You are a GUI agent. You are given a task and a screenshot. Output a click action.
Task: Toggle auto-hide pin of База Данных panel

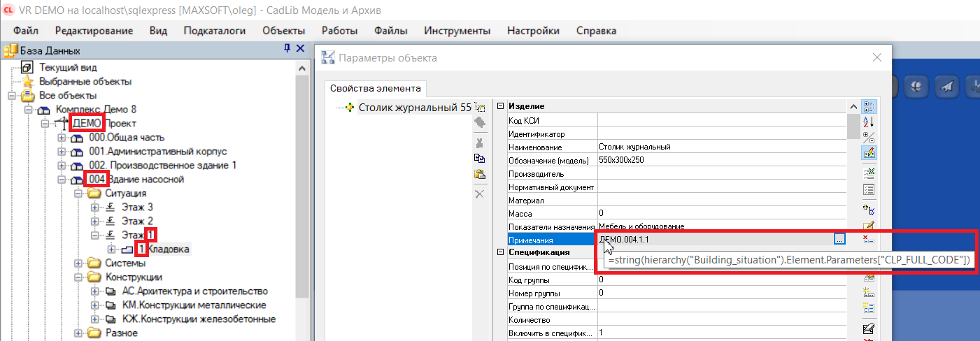point(287,49)
